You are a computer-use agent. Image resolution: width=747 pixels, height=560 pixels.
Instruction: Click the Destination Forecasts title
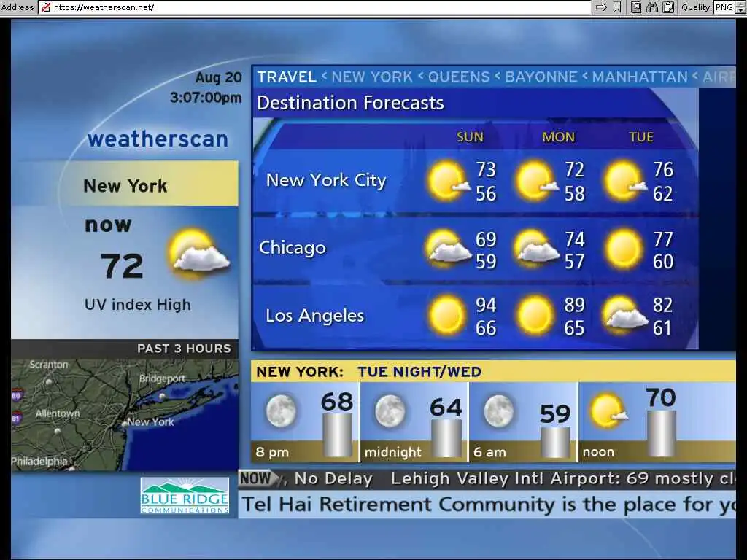pos(350,103)
